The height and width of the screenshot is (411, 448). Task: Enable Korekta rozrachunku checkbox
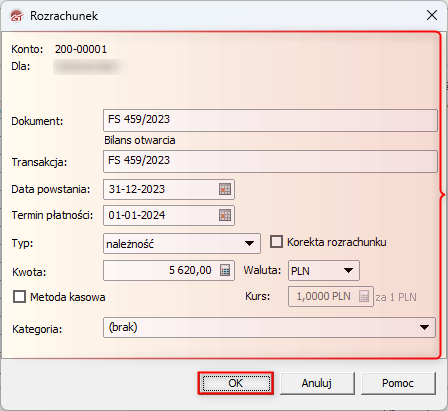click(x=276, y=242)
